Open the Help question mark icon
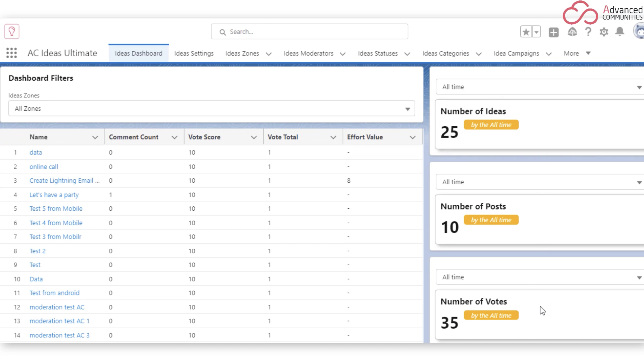This screenshot has height=361, width=644. (588, 32)
